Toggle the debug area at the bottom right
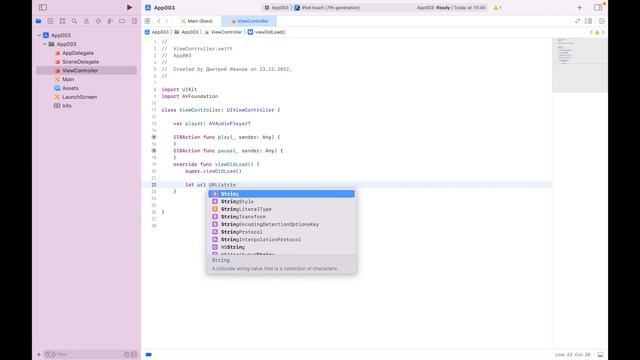The width and height of the screenshot is (640, 360). [x=600, y=355]
